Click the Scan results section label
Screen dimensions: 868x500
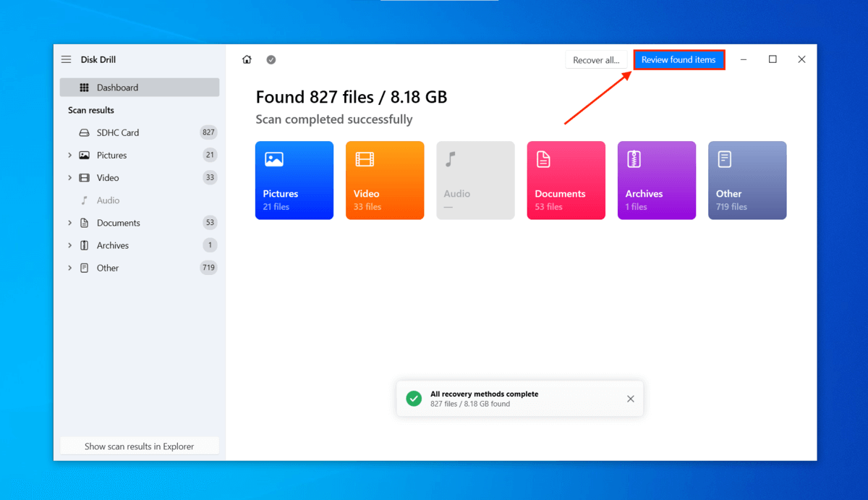pyautogui.click(x=91, y=110)
